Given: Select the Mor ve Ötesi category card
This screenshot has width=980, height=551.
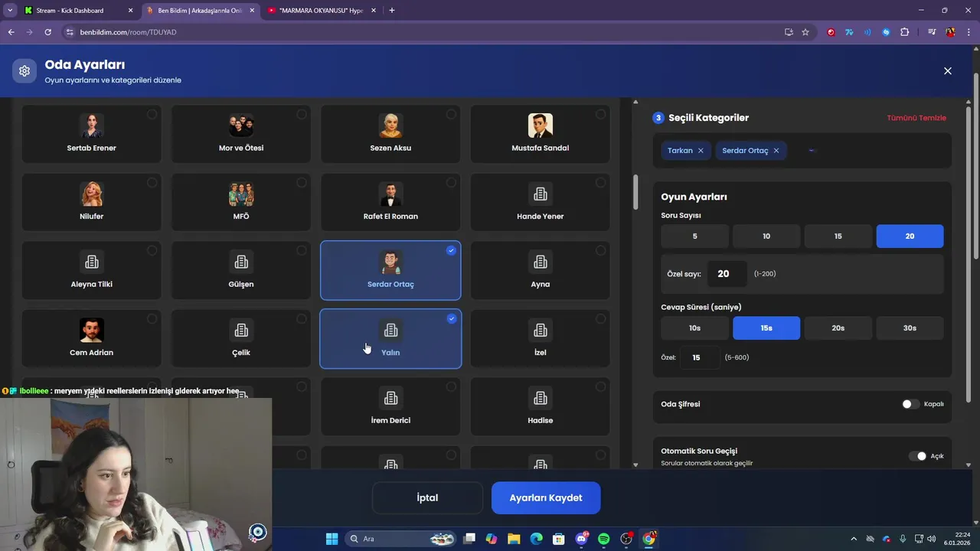Looking at the screenshot, I should (241, 133).
